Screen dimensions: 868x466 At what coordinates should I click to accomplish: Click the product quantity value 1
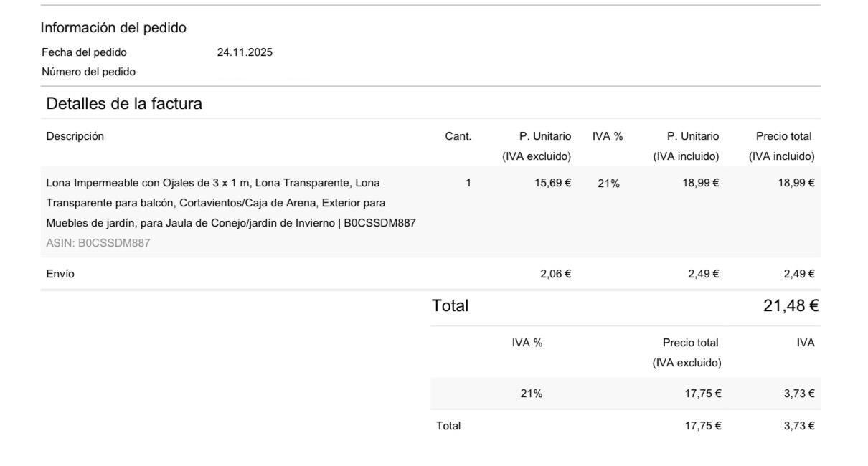(468, 183)
